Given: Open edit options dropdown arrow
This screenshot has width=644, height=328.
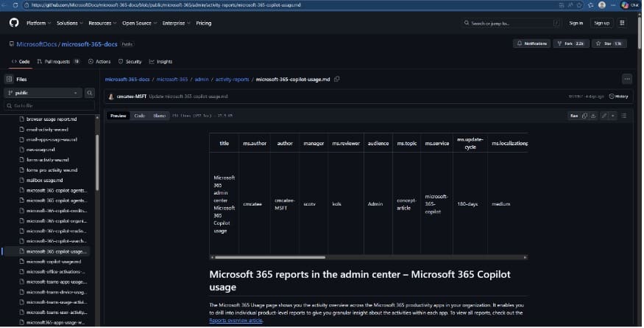Looking at the screenshot, I should pos(612,116).
